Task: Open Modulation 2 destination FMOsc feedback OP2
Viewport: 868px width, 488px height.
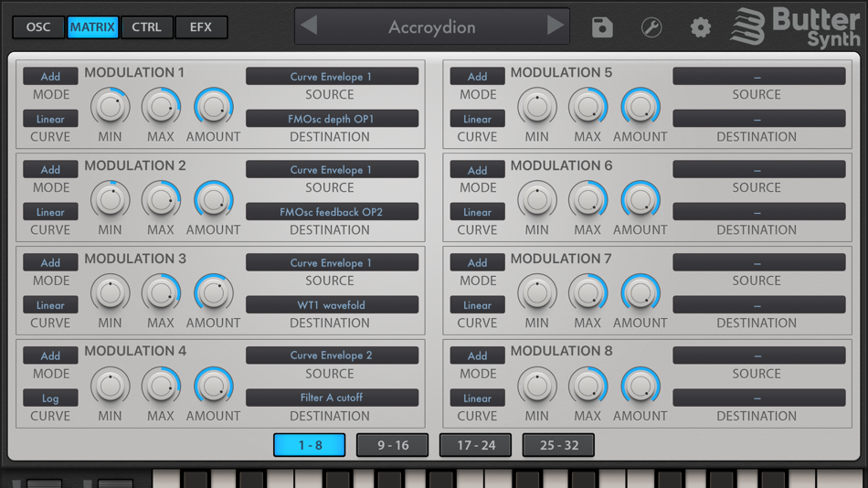Action: pyautogui.click(x=333, y=212)
